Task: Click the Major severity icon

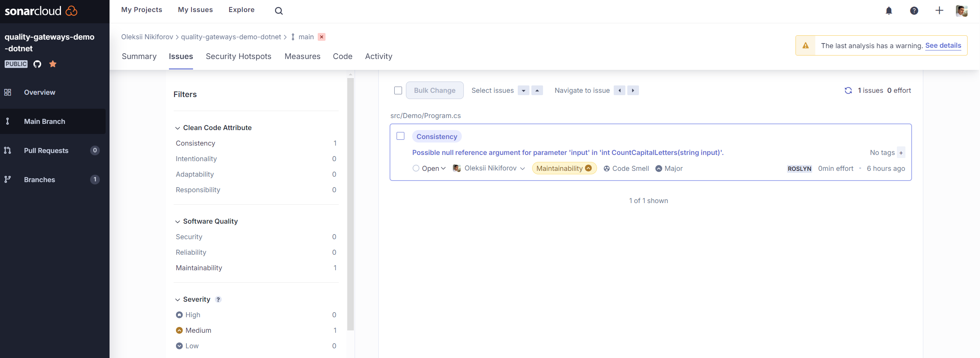Action: coord(659,169)
